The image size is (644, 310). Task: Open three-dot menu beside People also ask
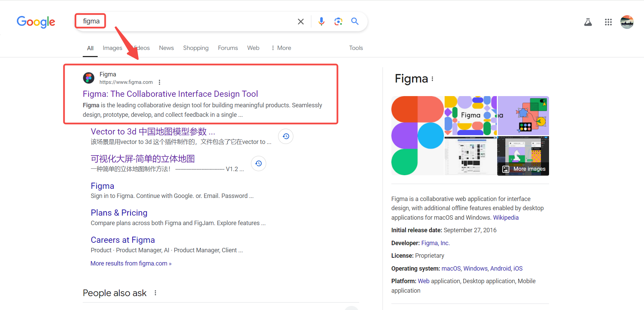(155, 293)
